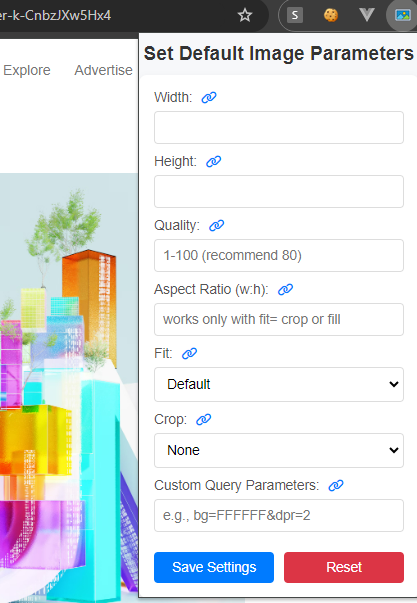Expand the Fit dropdown showing Default
The image size is (417, 603).
[x=279, y=384]
